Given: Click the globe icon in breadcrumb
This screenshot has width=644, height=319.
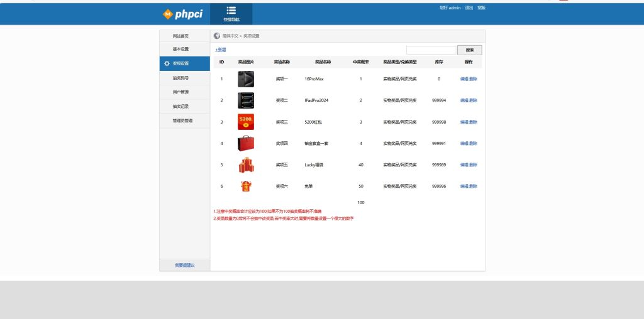Looking at the screenshot, I should click(x=217, y=36).
